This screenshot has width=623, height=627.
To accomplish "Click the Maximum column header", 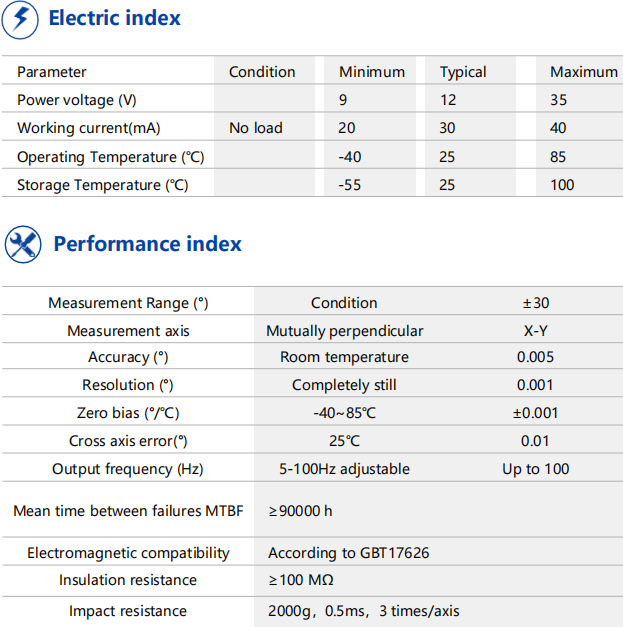I will pyautogui.click(x=584, y=72).
